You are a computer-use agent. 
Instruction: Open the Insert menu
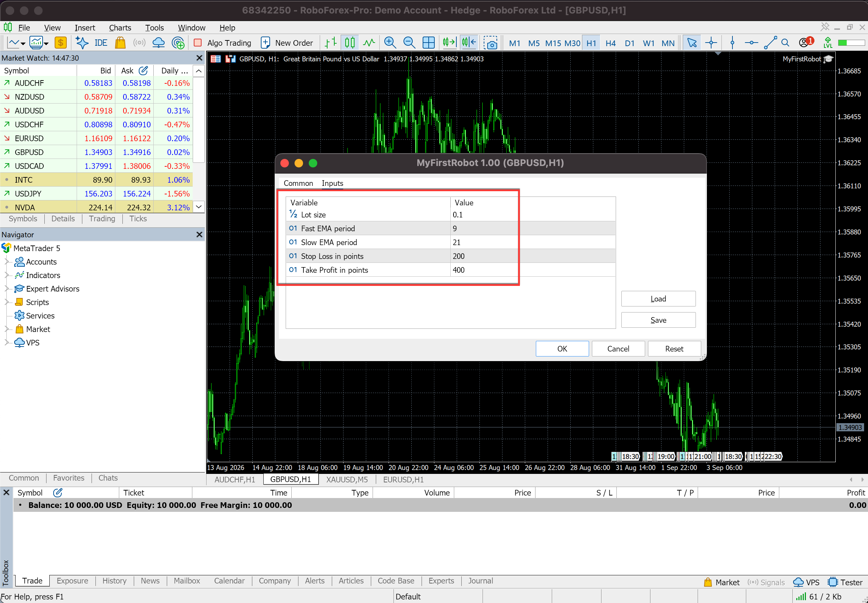(85, 28)
